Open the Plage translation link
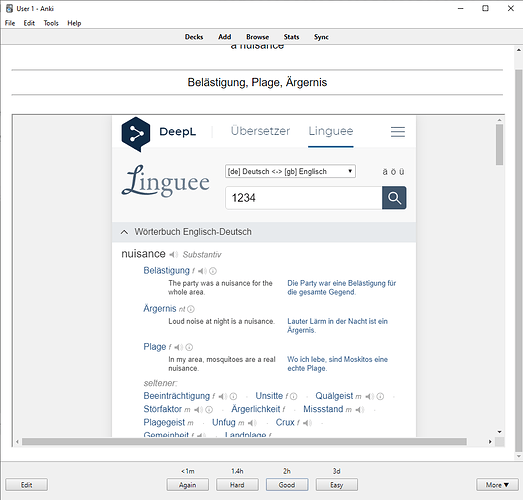Screen dimensions: 523x500 [x=155, y=347]
